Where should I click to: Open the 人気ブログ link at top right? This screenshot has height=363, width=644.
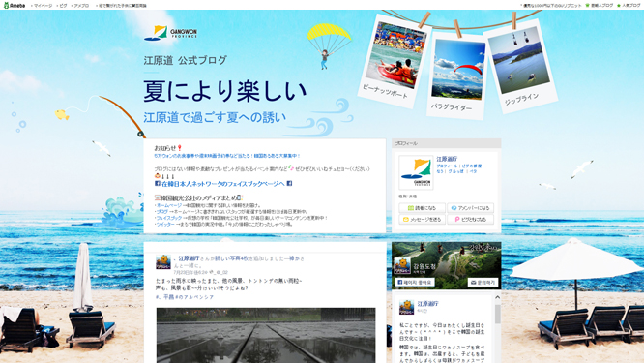click(630, 6)
